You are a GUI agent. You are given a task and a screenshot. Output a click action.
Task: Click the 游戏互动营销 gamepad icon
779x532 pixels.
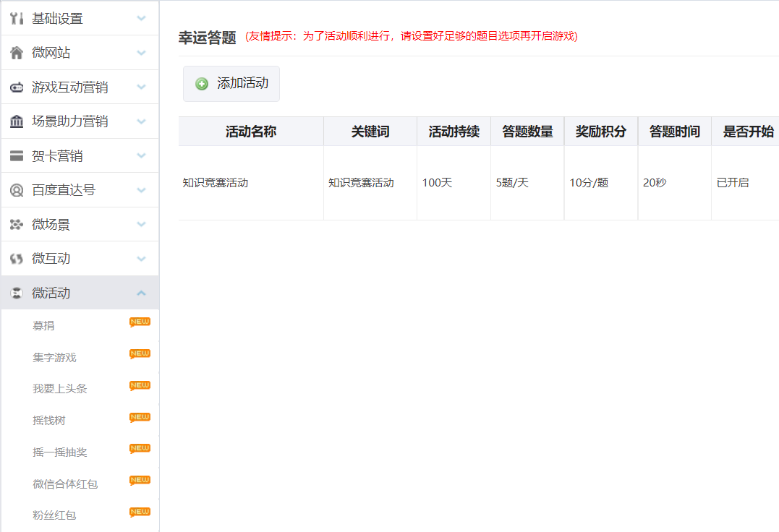pyautogui.click(x=17, y=87)
